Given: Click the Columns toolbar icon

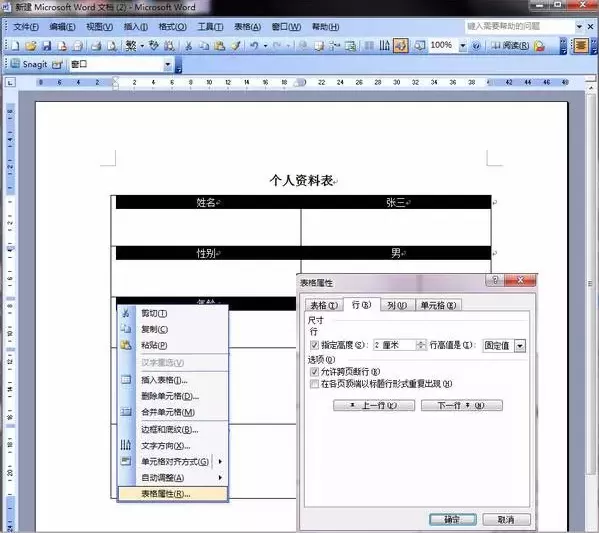Looking at the screenshot, I should pyautogui.click(x=369, y=46).
